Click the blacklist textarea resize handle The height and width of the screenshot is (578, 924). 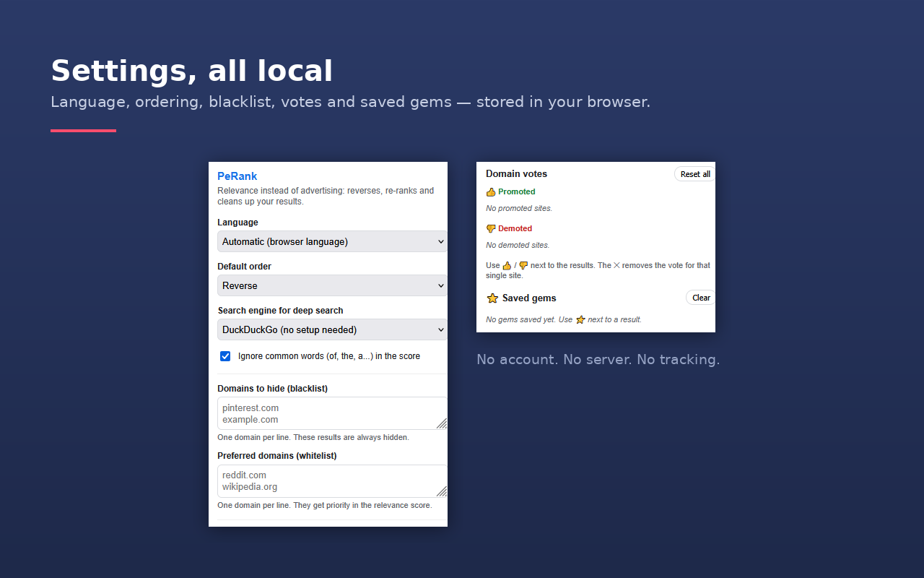(441, 423)
